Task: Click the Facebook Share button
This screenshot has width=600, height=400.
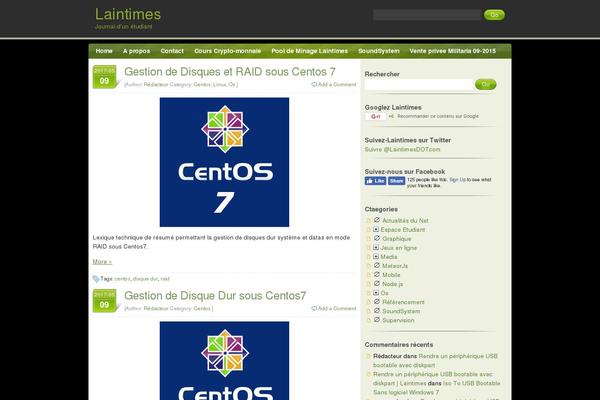Action: coord(396,181)
